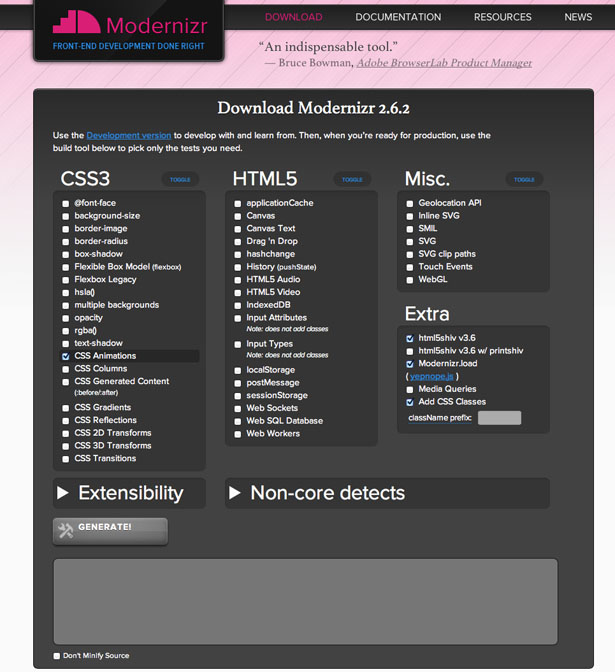
Task: Check the HTML5 Video option
Action: tap(238, 293)
